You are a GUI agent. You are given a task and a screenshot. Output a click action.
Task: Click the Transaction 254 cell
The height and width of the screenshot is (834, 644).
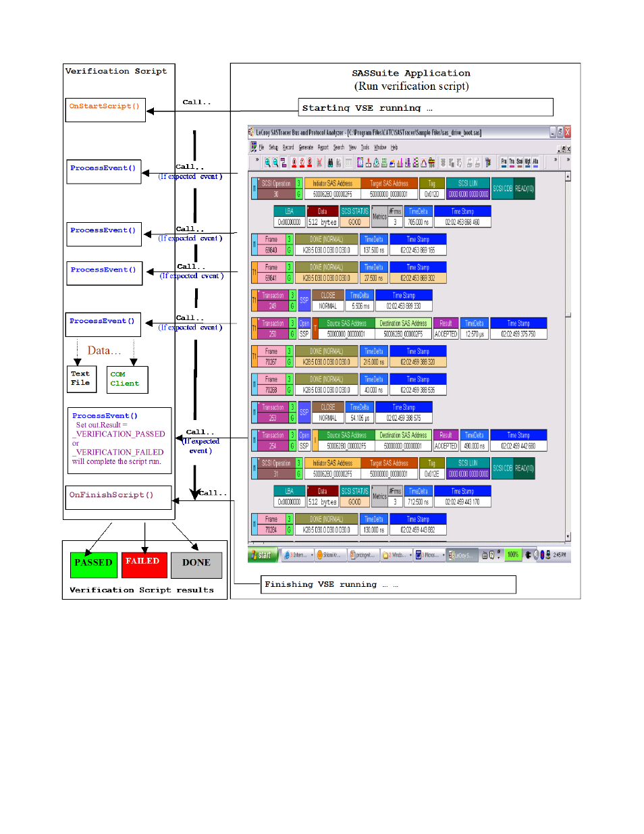[x=273, y=440]
